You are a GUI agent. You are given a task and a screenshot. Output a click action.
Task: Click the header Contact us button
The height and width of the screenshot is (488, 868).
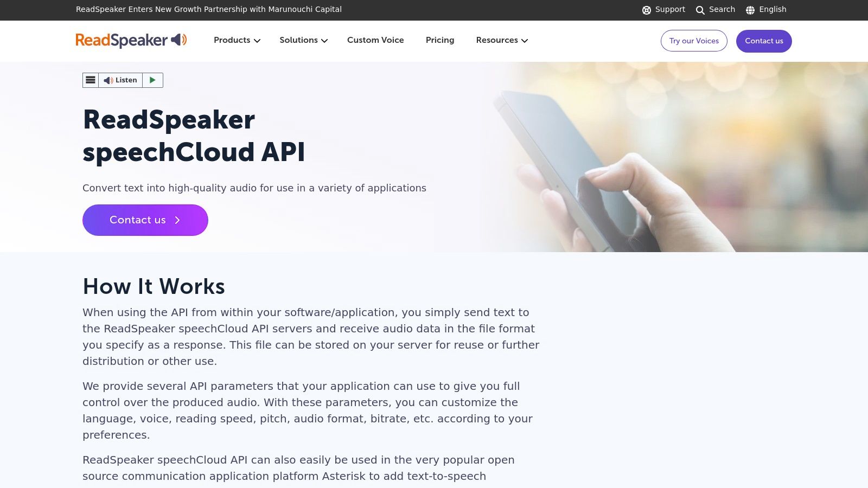coord(764,41)
